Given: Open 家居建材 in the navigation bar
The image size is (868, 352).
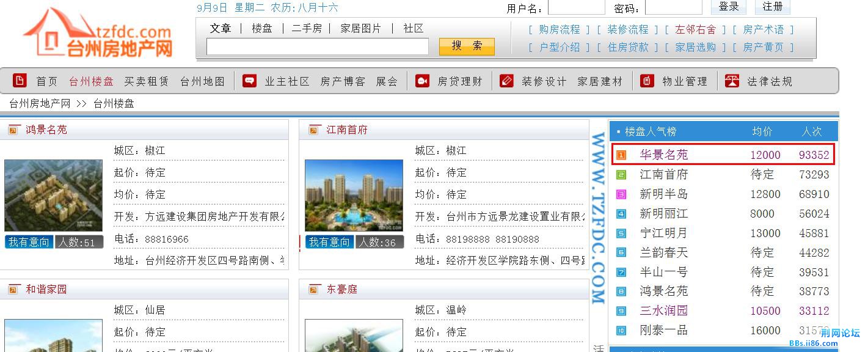Looking at the screenshot, I should 600,81.
